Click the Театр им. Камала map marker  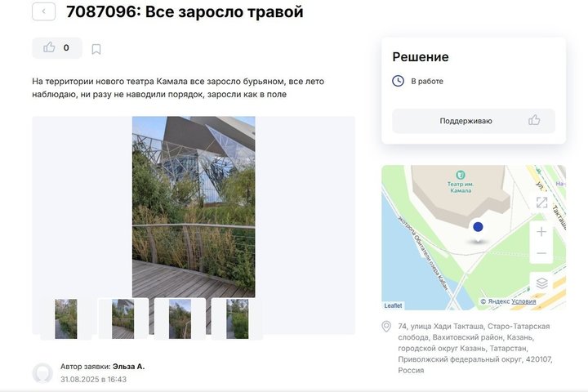click(x=461, y=176)
